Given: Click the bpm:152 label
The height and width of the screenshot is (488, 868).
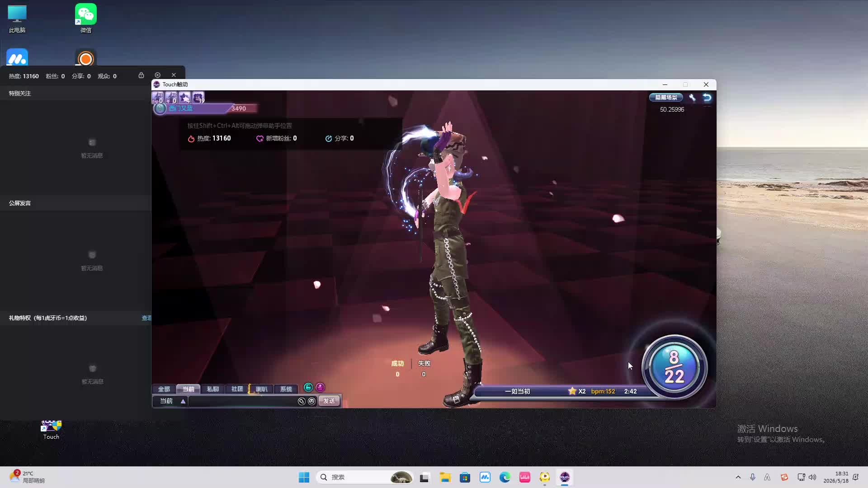Looking at the screenshot, I should [x=603, y=391].
